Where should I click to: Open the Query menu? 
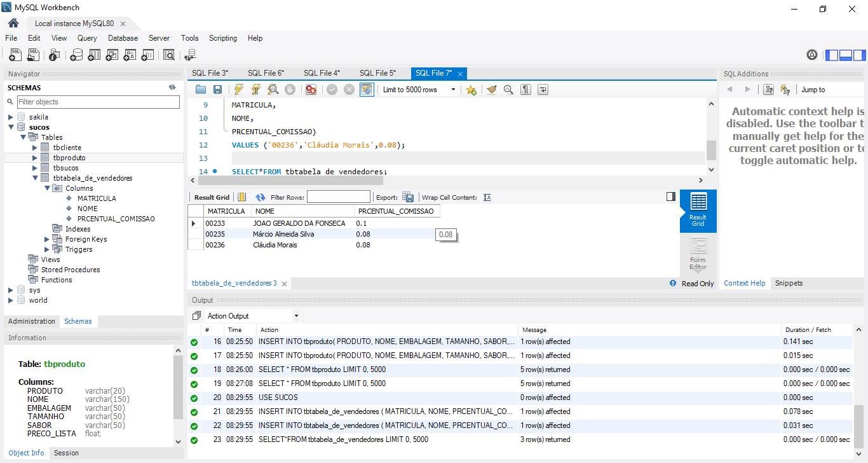click(87, 38)
